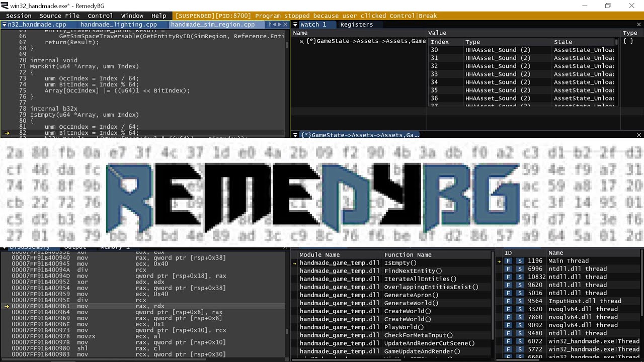Click the F icon on thread 9620

509,285
